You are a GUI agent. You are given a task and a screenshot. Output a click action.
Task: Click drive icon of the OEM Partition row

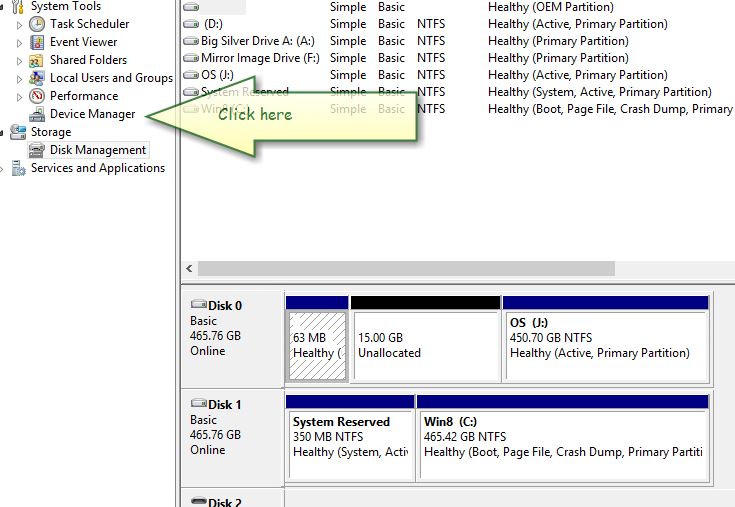(x=191, y=7)
